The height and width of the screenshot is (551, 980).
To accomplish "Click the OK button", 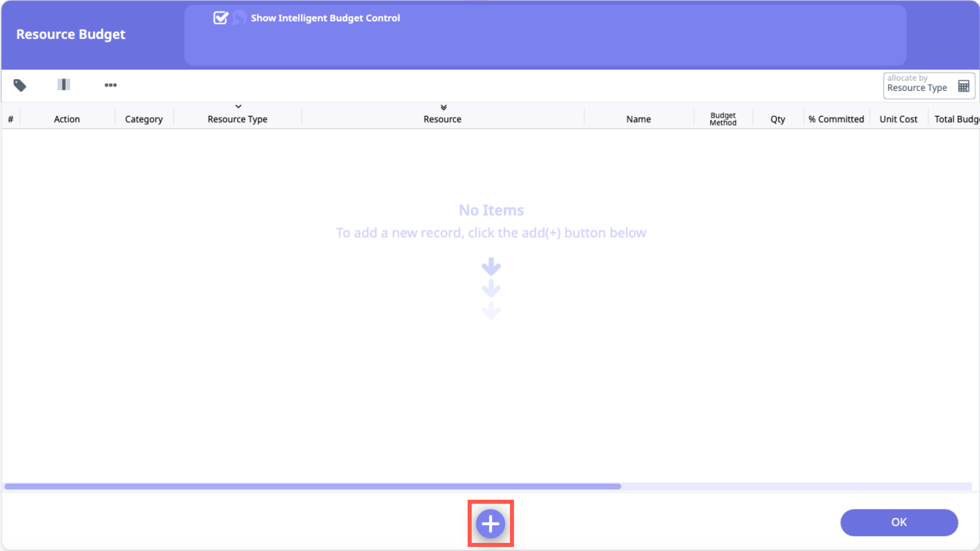I will click(899, 522).
